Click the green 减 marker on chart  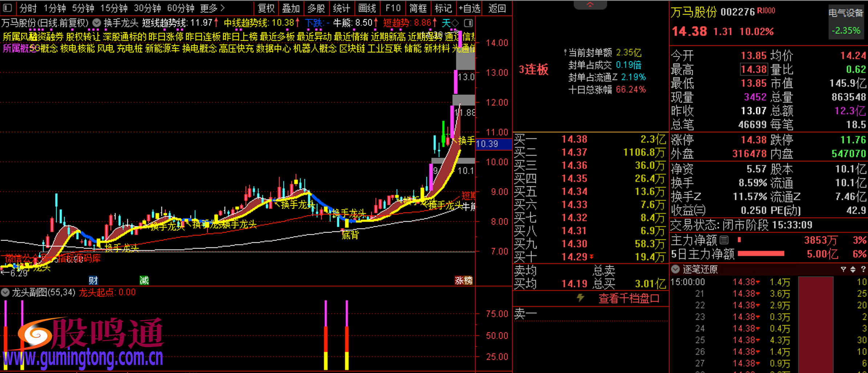144,280
